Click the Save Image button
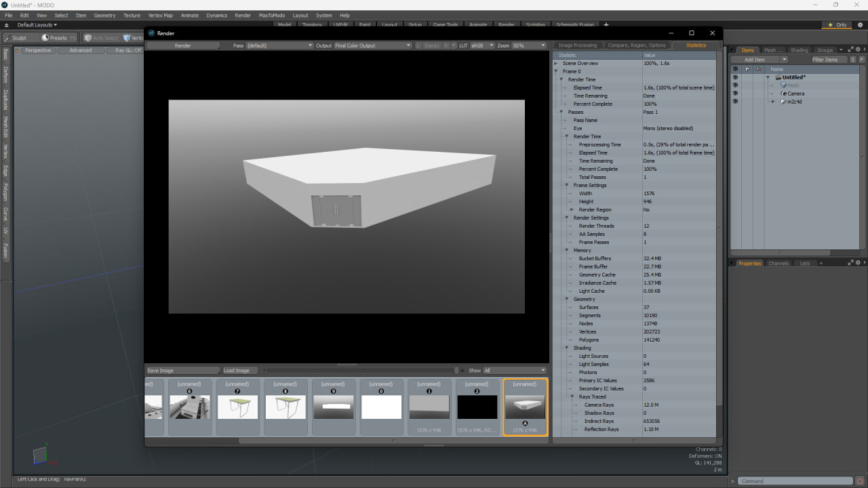The width and height of the screenshot is (868, 488). [x=183, y=371]
